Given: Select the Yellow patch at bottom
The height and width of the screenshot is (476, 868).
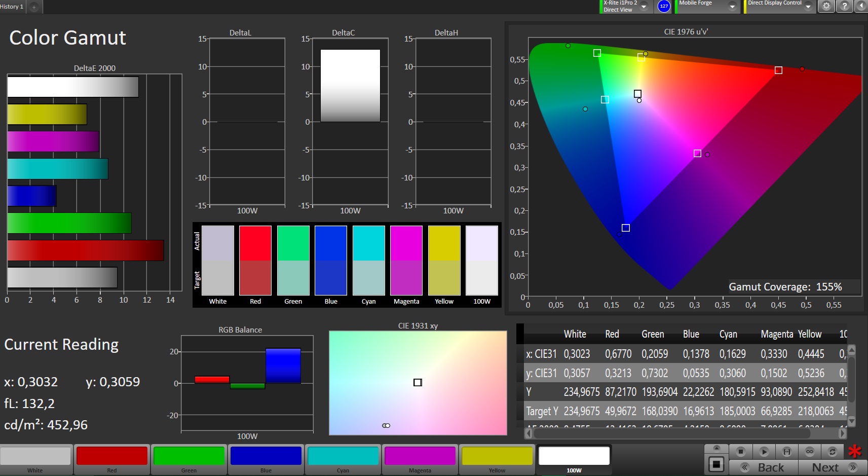Looking at the screenshot, I should pyautogui.click(x=497, y=459).
